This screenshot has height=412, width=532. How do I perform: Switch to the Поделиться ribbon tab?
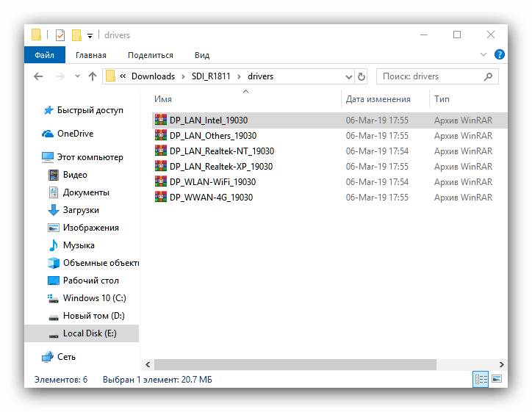click(151, 55)
